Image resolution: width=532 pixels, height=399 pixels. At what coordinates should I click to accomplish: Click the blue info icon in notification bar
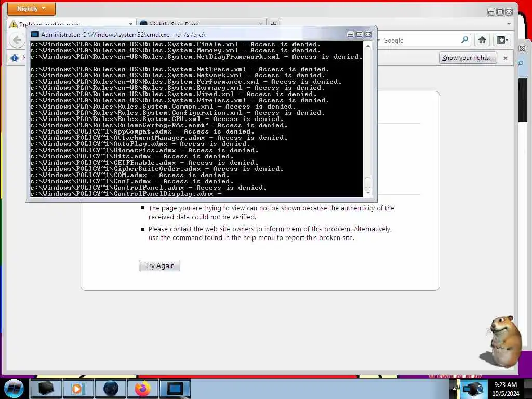click(15, 58)
